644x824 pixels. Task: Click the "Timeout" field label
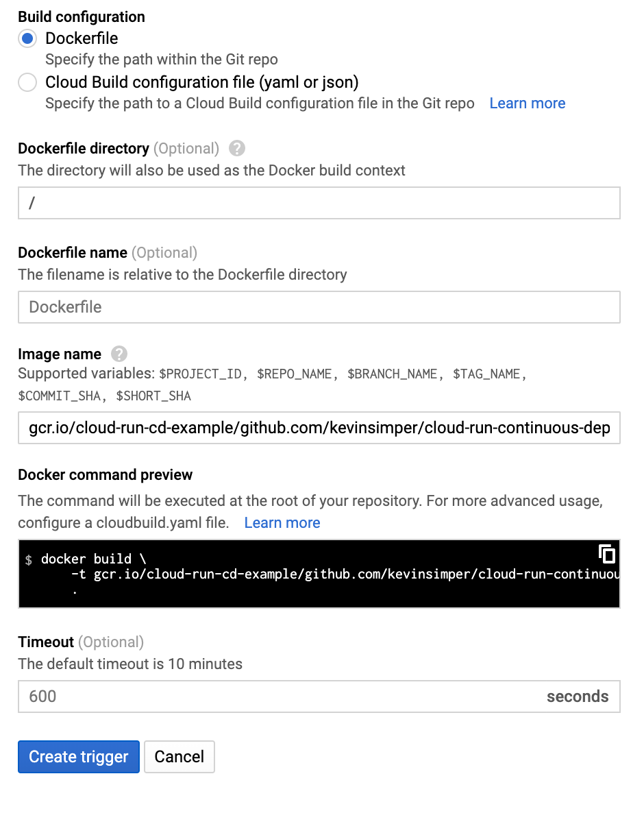(x=46, y=642)
